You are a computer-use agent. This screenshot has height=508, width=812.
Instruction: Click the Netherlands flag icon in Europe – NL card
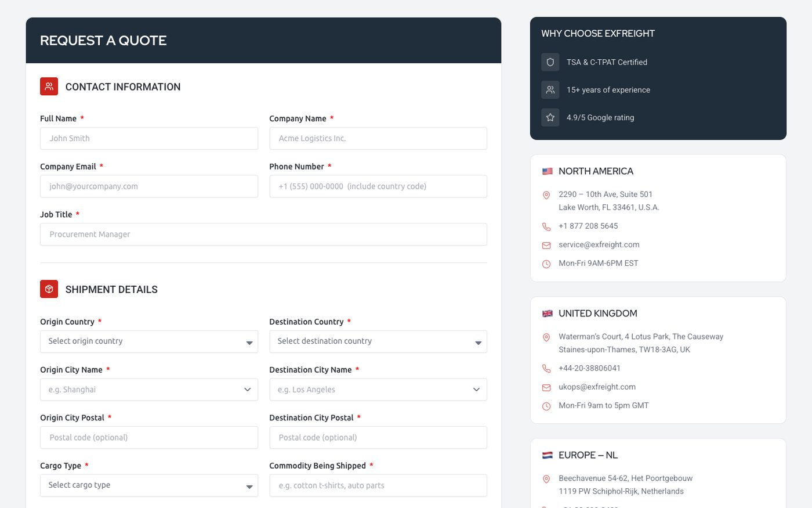(547, 455)
